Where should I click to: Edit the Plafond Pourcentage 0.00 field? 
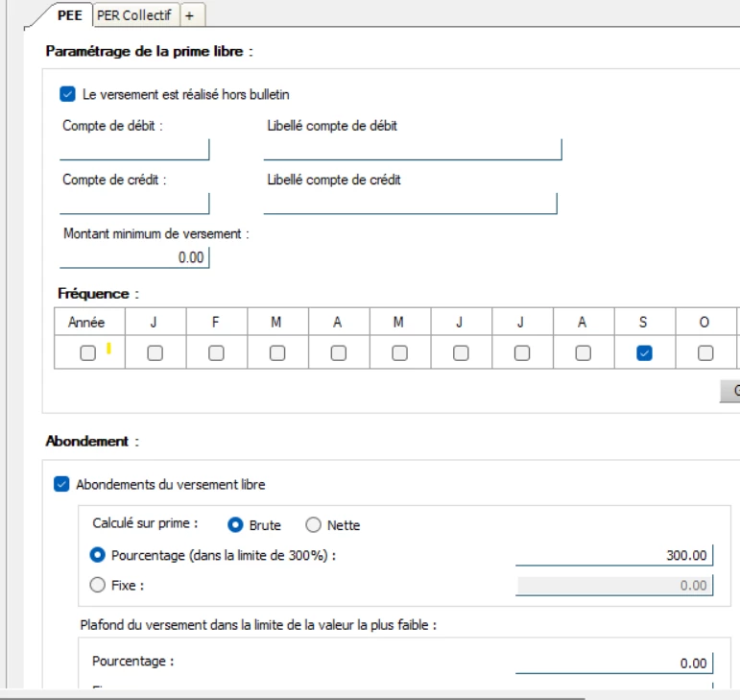614,663
